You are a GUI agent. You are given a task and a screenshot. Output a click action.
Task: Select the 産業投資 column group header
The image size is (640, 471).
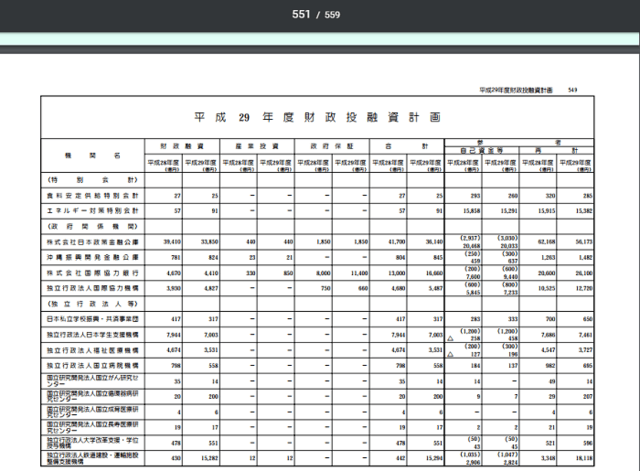[257, 146]
